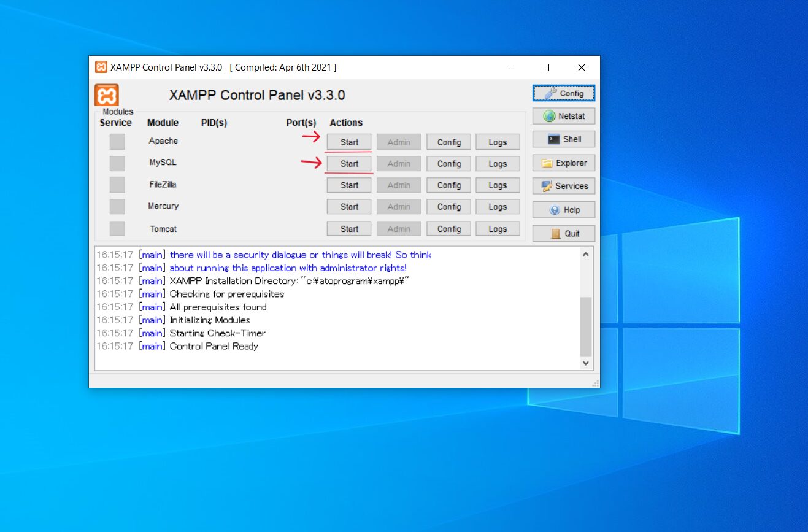The height and width of the screenshot is (532, 808).
Task: Open Apache Logs menu
Action: (498, 142)
